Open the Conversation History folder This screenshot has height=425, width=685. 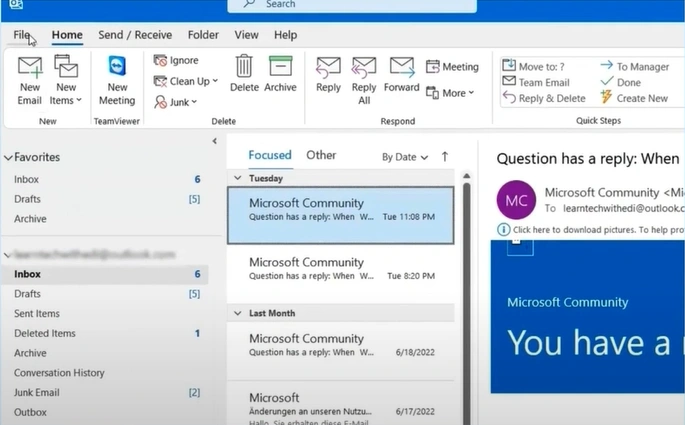(105, 373)
